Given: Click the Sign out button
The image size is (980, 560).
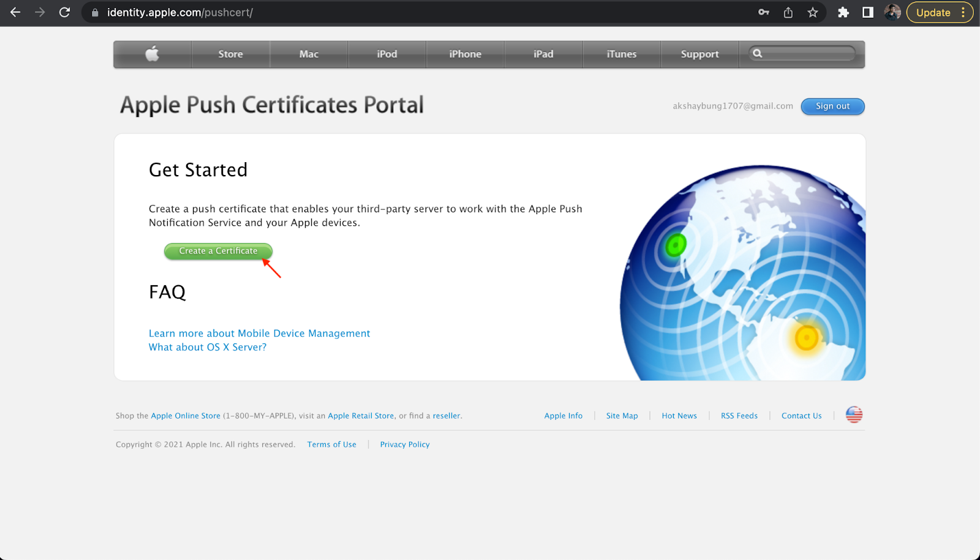Looking at the screenshot, I should click(x=832, y=106).
